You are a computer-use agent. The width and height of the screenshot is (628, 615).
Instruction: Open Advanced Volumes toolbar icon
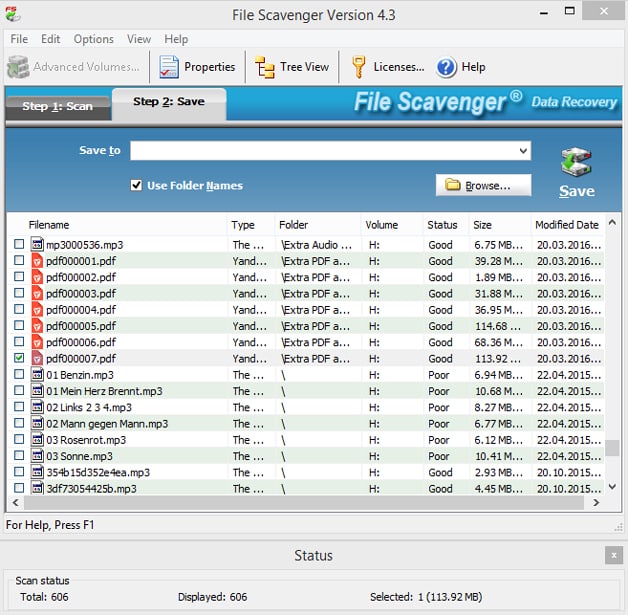click(18, 66)
